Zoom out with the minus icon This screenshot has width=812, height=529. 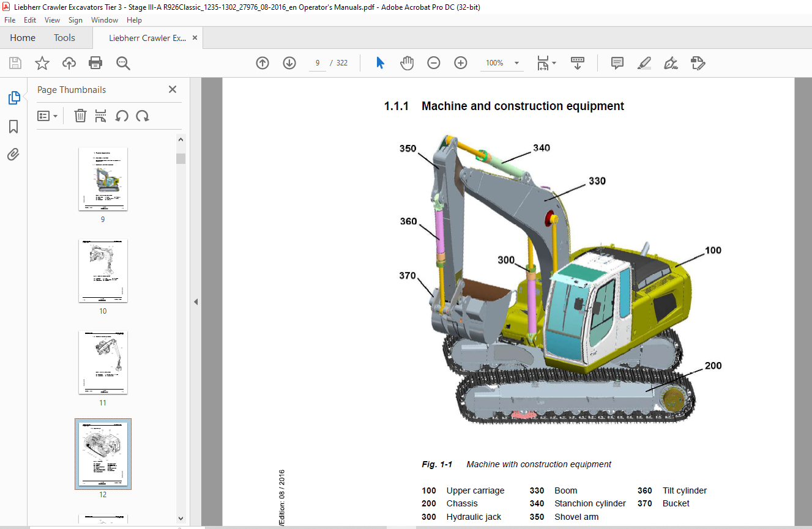click(434, 63)
